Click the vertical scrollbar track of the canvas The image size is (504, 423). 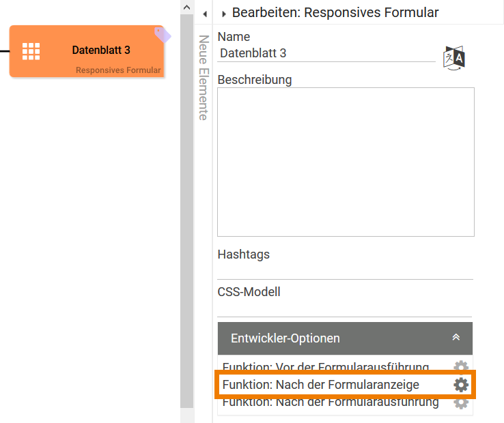[x=186, y=205]
